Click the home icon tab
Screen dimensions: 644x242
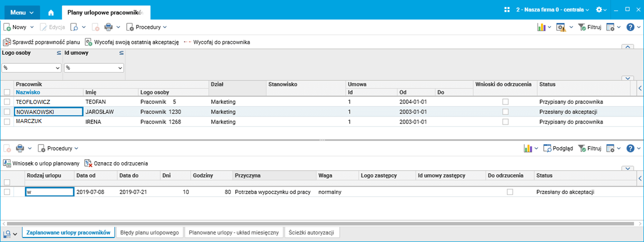point(51,10)
